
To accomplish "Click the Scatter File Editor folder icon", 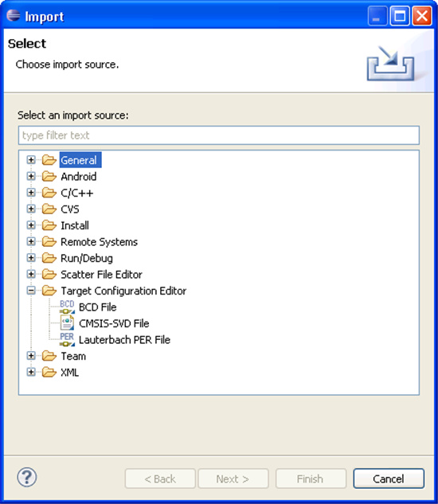I will pos(49,275).
